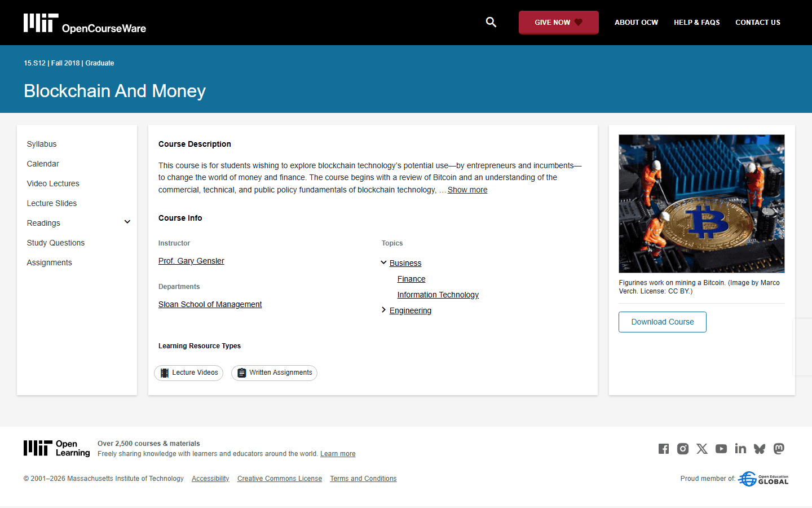
Task: Open the Readings page
Action: 43,223
